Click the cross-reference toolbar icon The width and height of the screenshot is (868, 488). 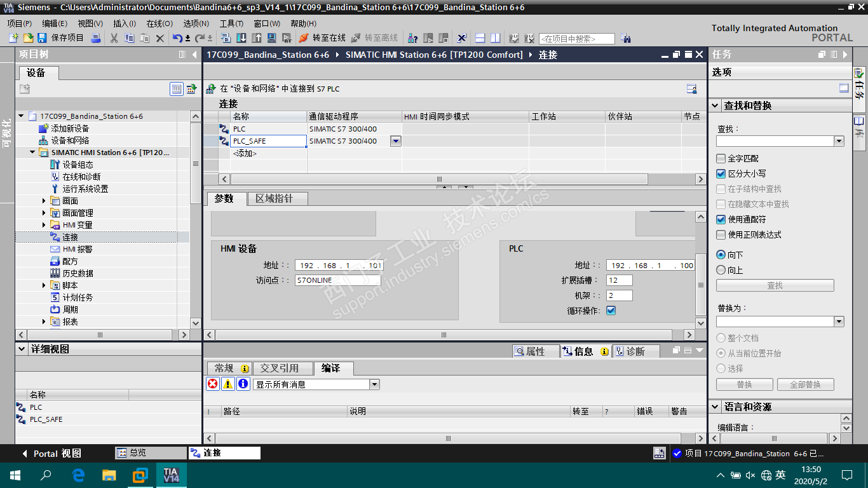(462, 38)
